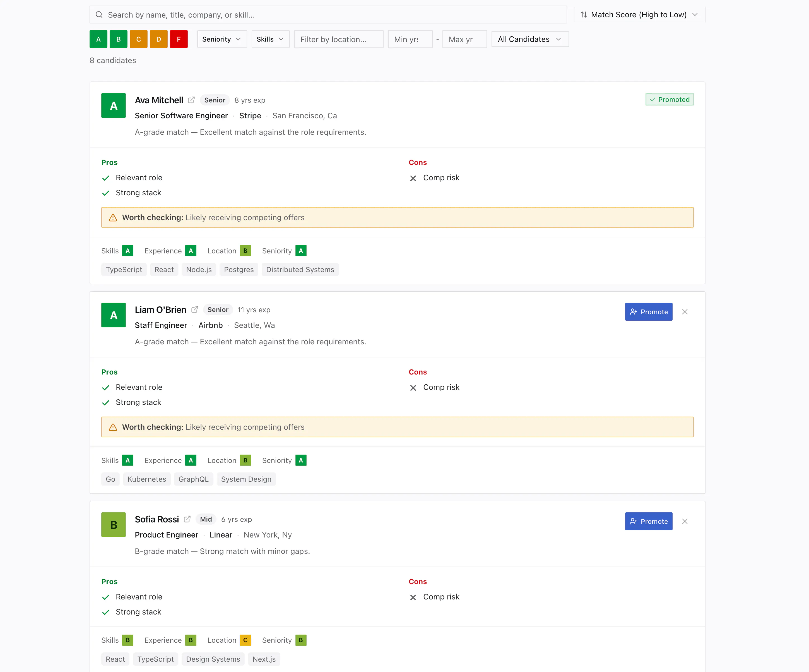The image size is (809, 672).
Task: Open Liam O'Brien's external profile link icon
Action: click(194, 310)
